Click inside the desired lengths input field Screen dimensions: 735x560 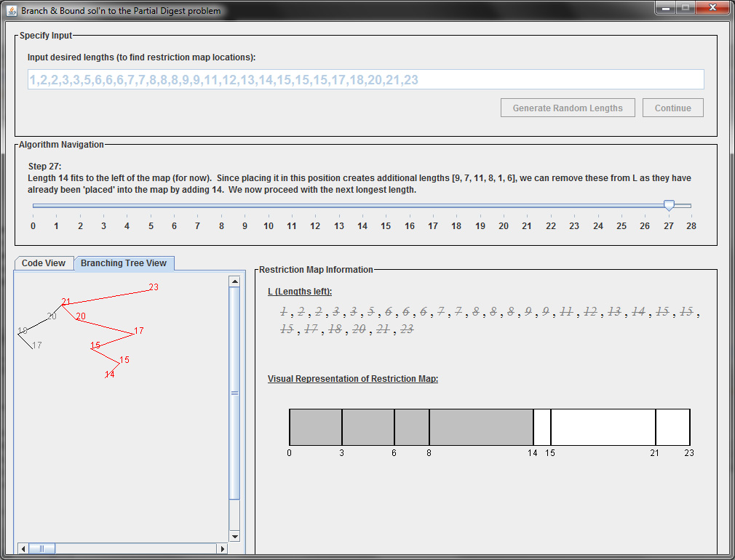pos(365,79)
